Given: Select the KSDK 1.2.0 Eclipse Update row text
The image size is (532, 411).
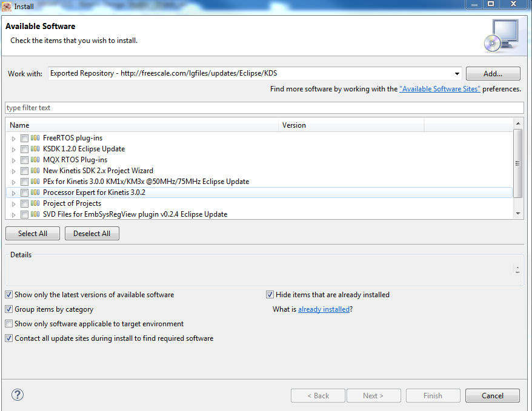Looking at the screenshot, I should [84, 149].
